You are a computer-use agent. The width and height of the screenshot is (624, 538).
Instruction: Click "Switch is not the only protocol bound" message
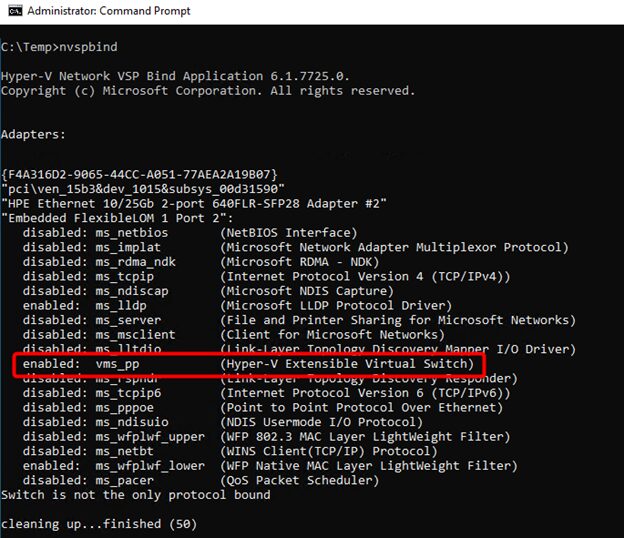(135, 494)
